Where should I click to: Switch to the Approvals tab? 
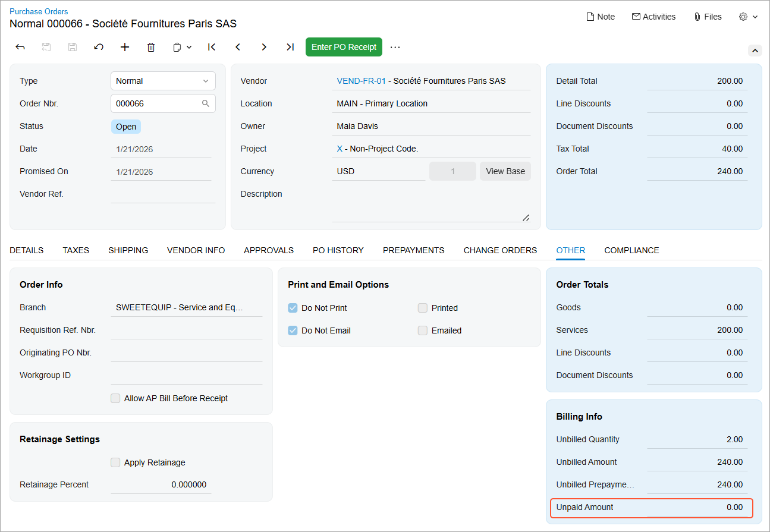point(269,250)
